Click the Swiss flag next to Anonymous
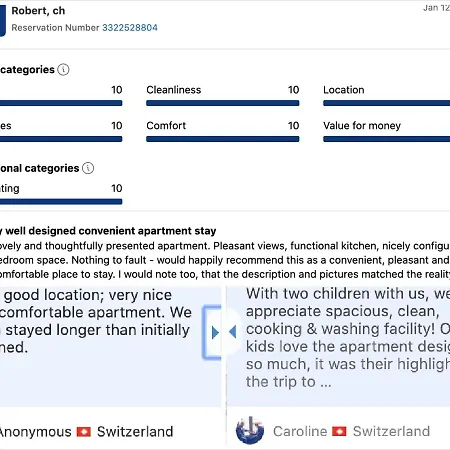This screenshot has height=450, width=450. pyautogui.click(x=84, y=432)
